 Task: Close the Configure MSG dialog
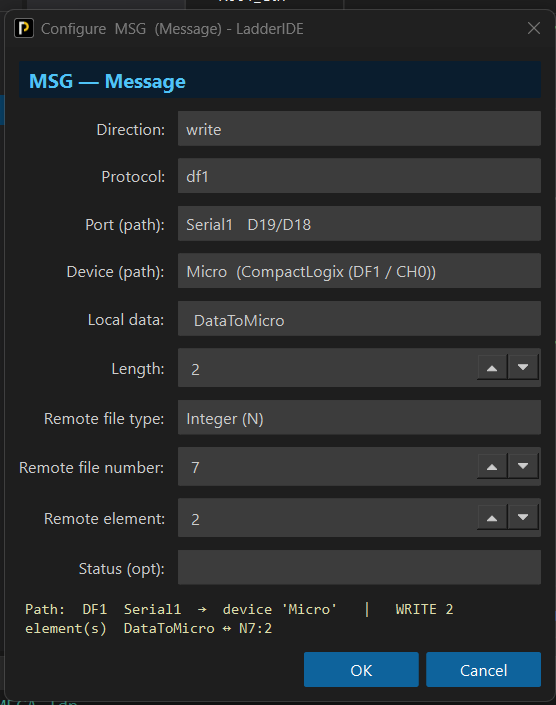534,28
